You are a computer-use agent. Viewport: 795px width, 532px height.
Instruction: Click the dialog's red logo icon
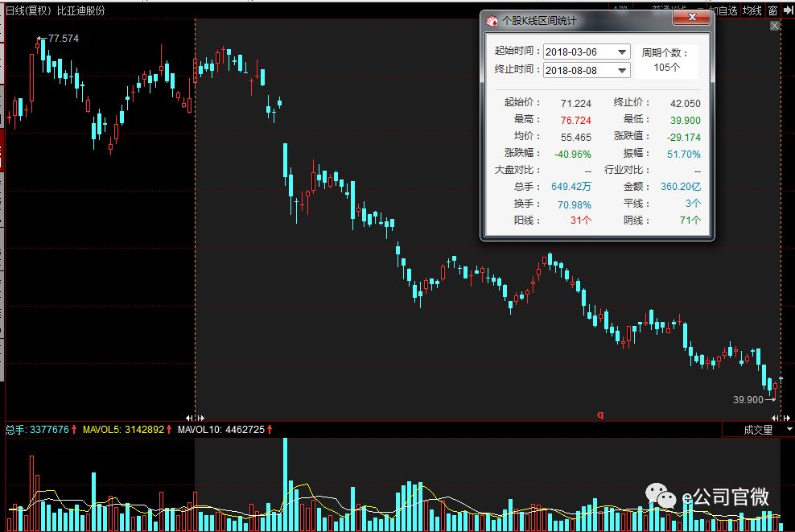click(492, 21)
